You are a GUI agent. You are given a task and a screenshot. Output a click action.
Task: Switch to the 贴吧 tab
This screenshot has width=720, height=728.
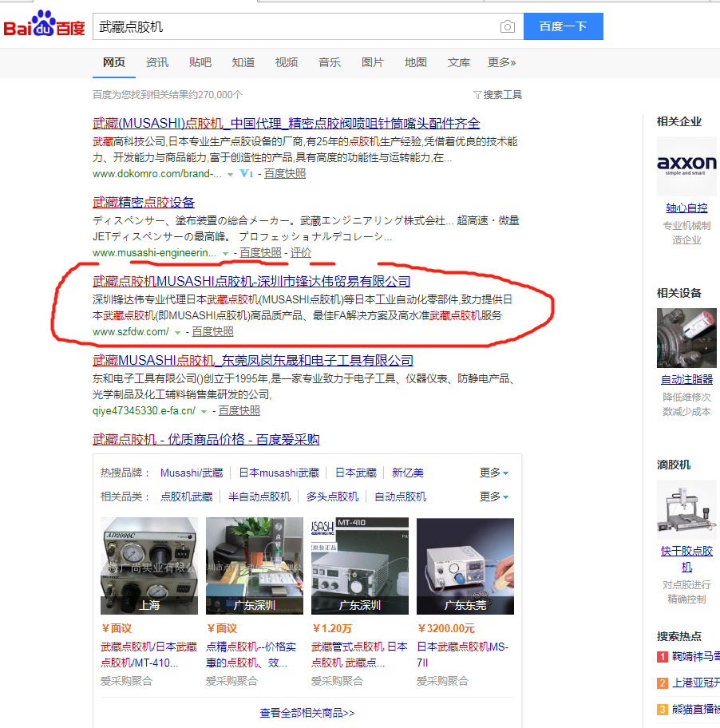200,62
